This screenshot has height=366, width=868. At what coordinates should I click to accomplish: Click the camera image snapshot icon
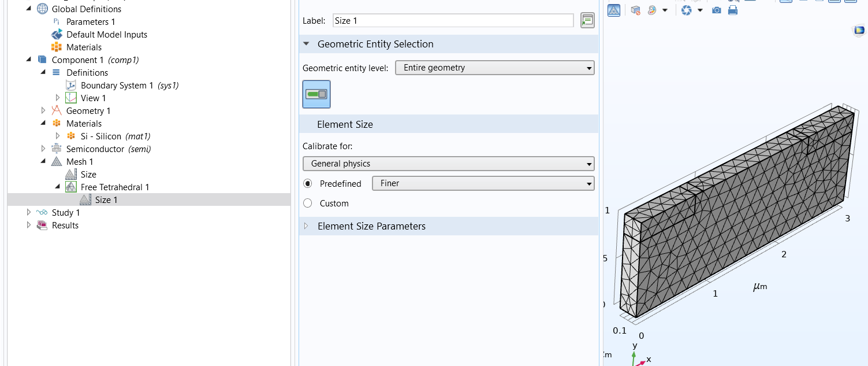pos(717,10)
